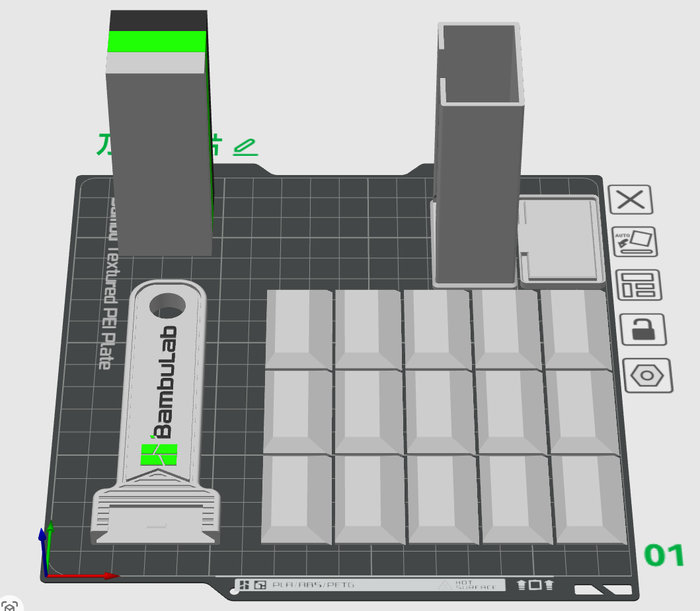Click the Arrange objects on plate icon
The width and height of the screenshot is (700, 611).
pyautogui.click(x=639, y=285)
